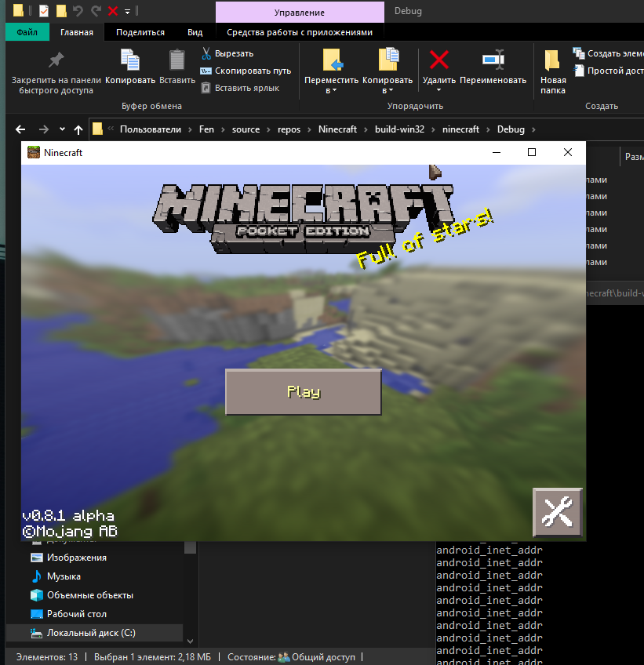Click Скопировать путь command
The width and height of the screenshot is (644, 665).
coord(246,71)
